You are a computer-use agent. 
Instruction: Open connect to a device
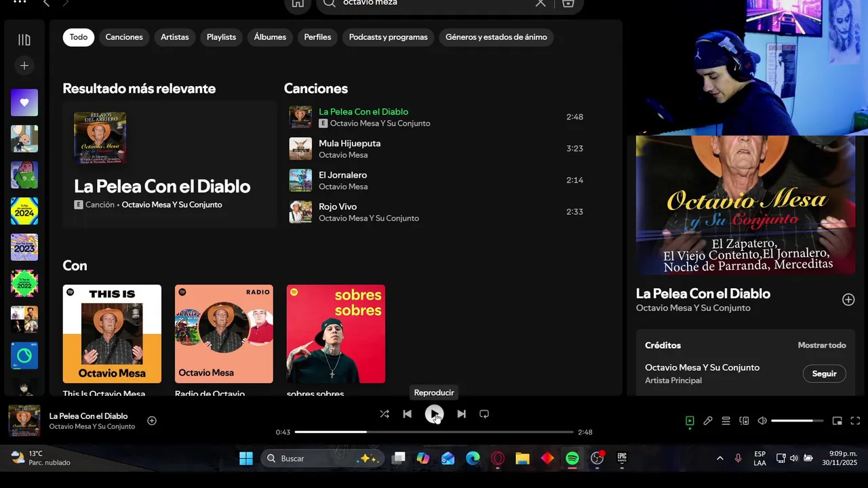click(744, 421)
